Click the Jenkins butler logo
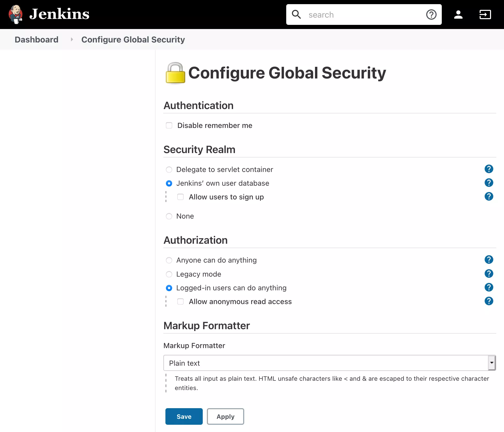The height and width of the screenshot is (432, 504). point(16,15)
